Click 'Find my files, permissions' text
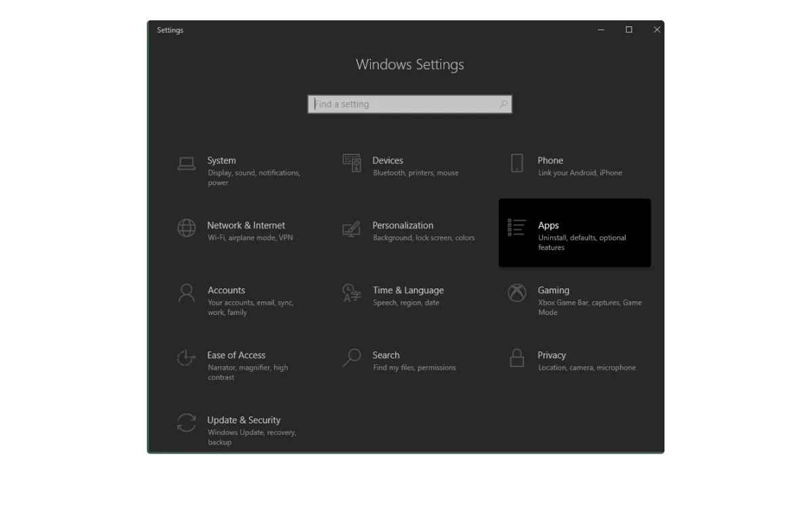This screenshot has width=812, height=512. [x=415, y=368]
